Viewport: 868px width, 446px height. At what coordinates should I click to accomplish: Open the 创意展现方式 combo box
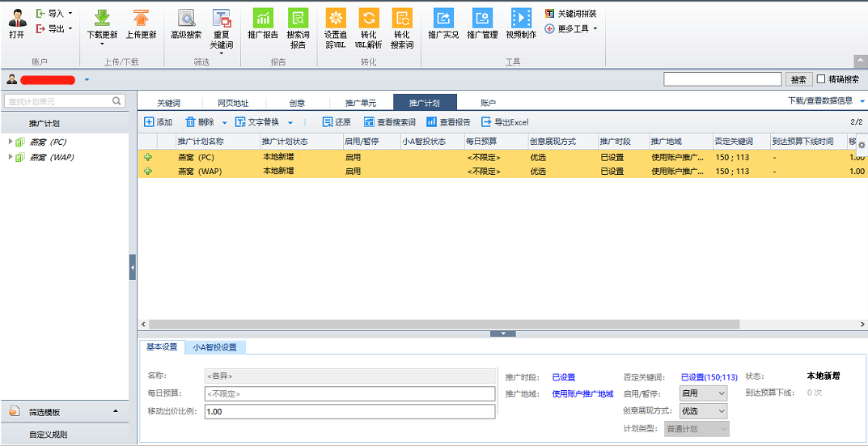coord(703,411)
